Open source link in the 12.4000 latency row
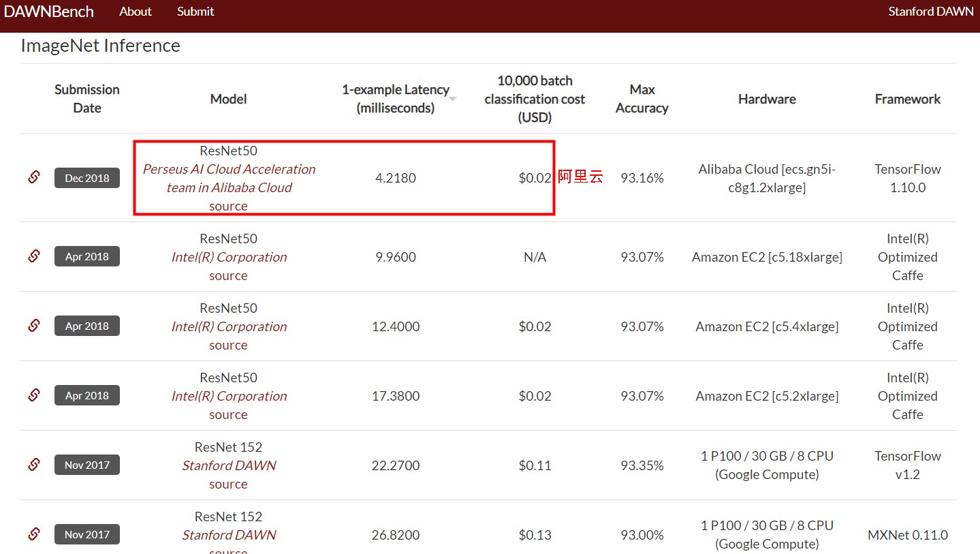This screenshot has width=980, height=554. coord(228,345)
